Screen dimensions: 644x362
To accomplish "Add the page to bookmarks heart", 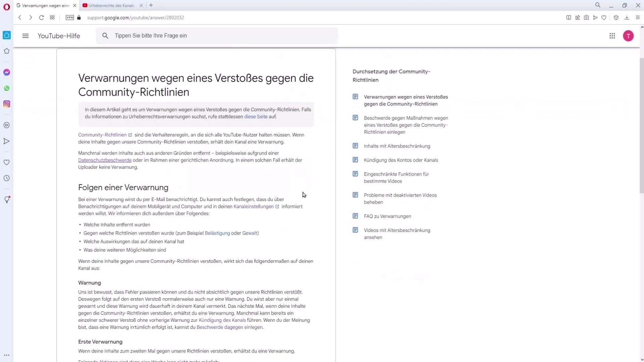I will coord(604,18).
